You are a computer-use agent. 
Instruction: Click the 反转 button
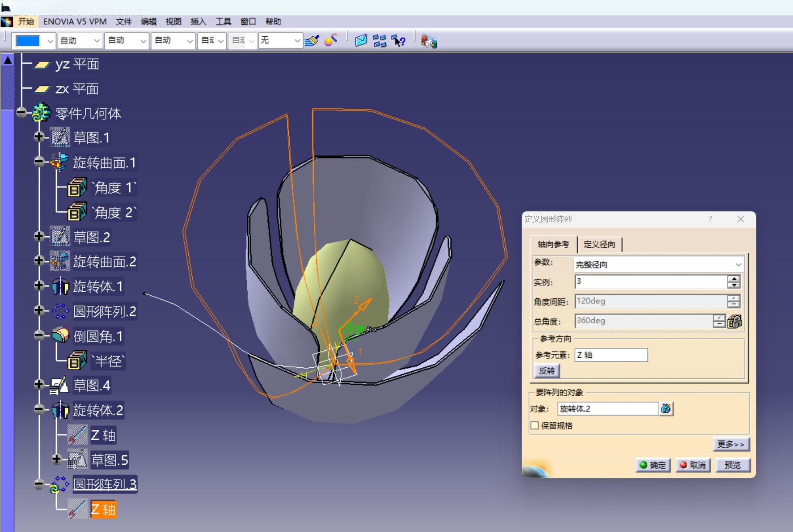pos(547,371)
